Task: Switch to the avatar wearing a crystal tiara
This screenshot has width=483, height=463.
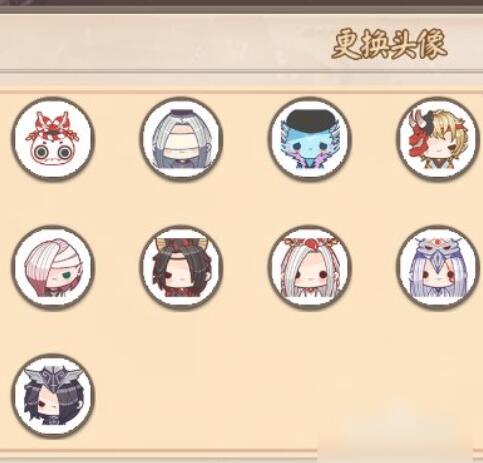Action: 438,268
